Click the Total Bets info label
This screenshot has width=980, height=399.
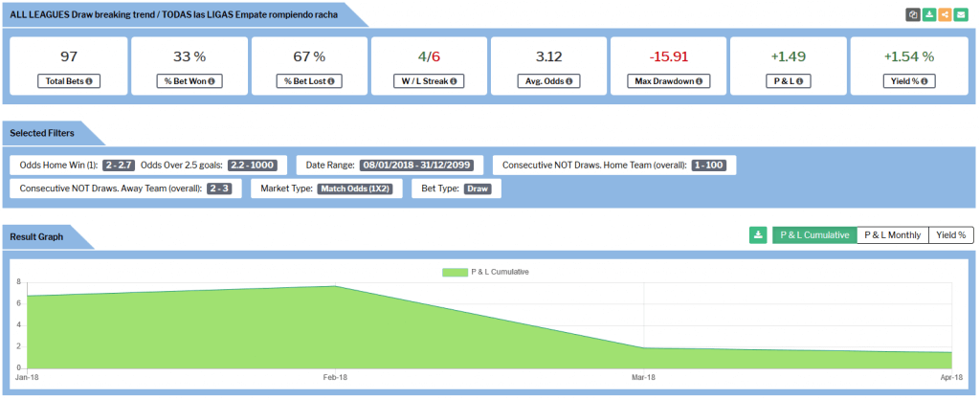[x=69, y=81]
